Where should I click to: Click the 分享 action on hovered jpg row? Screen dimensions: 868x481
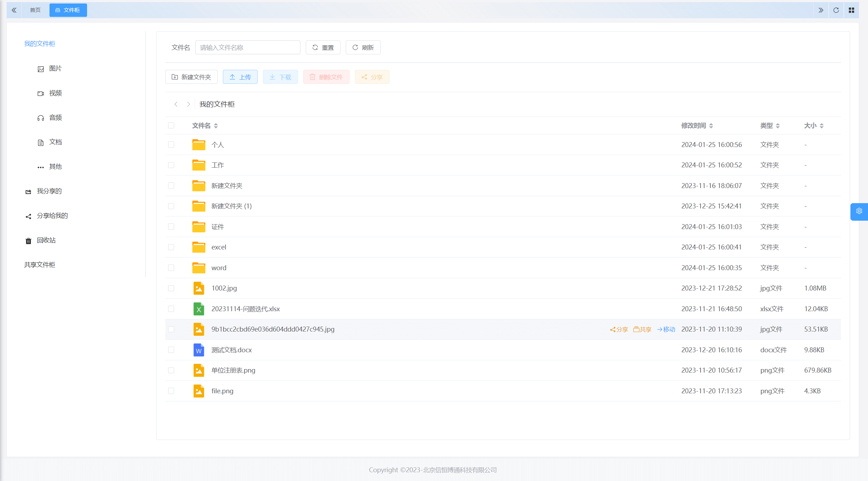[x=619, y=329]
